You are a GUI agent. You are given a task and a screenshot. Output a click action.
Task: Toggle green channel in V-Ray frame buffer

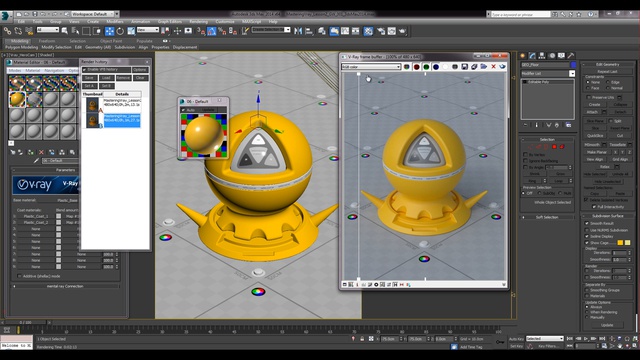click(426, 67)
